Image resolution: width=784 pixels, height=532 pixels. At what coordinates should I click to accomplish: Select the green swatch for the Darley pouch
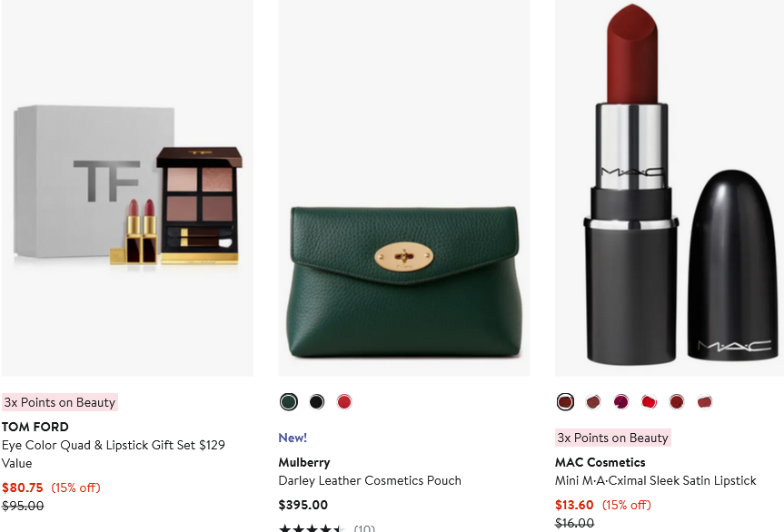click(x=289, y=401)
